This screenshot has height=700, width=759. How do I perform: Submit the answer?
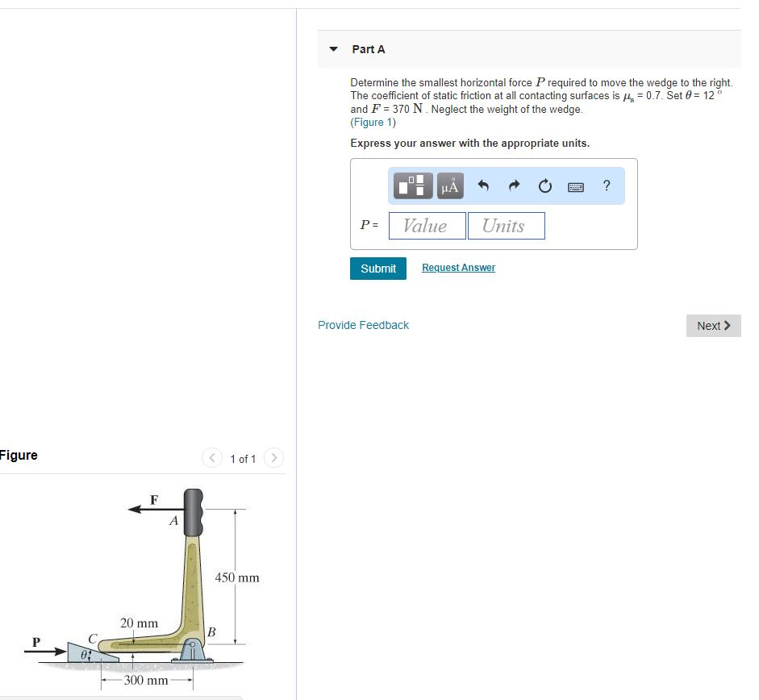377,268
